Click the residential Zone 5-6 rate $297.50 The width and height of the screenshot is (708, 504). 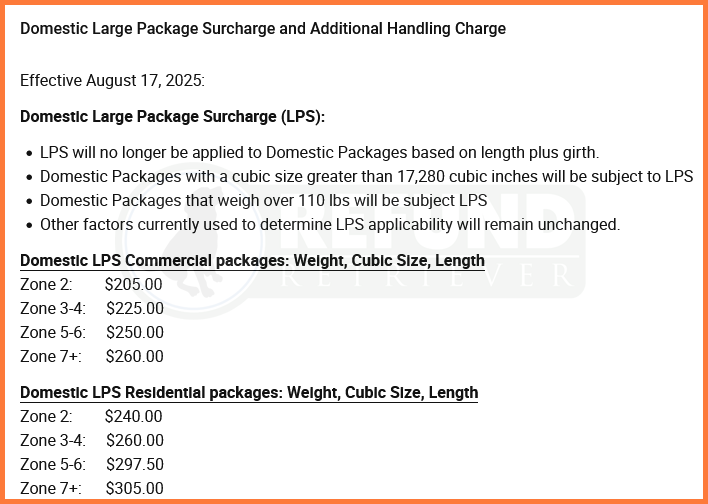click(135, 464)
